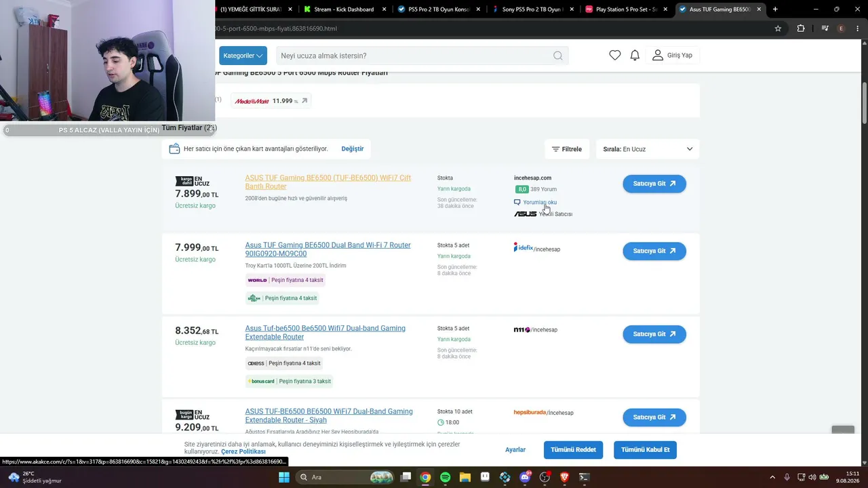Open the favorites heart icon
The height and width of the screenshot is (488, 868).
coord(614,56)
